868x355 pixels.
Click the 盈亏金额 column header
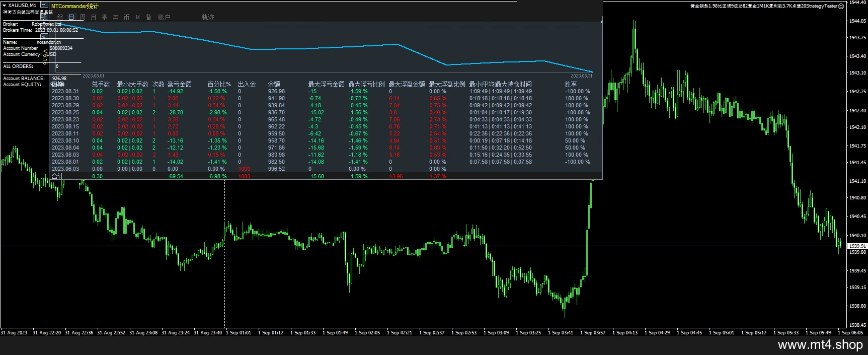(x=180, y=84)
